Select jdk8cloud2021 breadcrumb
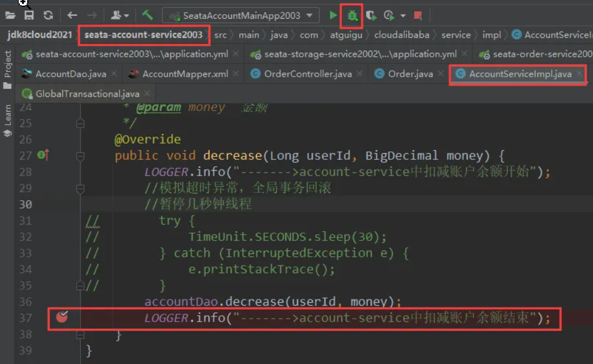Viewport: 593px width, 364px height. [x=39, y=35]
